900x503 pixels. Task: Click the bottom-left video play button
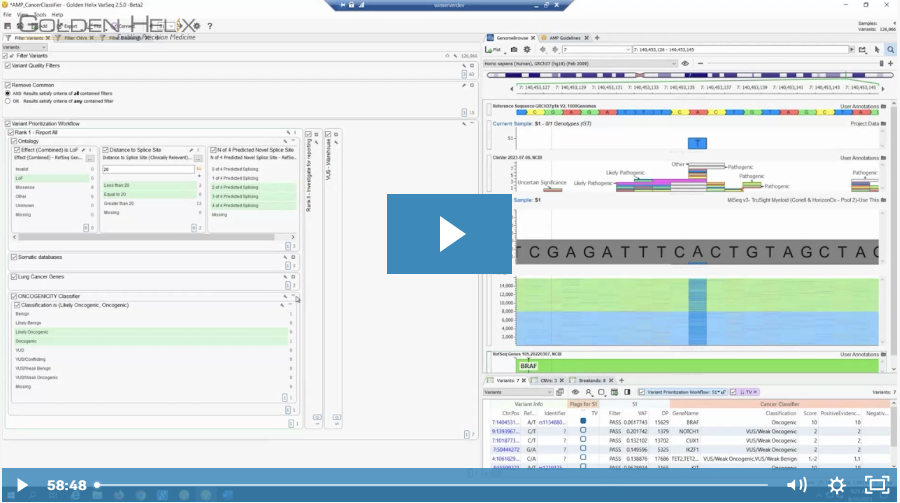point(22,486)
